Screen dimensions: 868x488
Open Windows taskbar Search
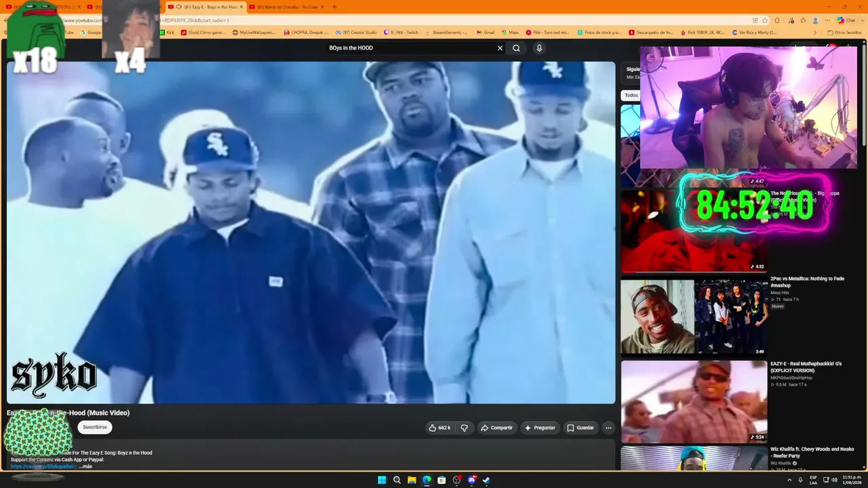[x=397, y=480]
